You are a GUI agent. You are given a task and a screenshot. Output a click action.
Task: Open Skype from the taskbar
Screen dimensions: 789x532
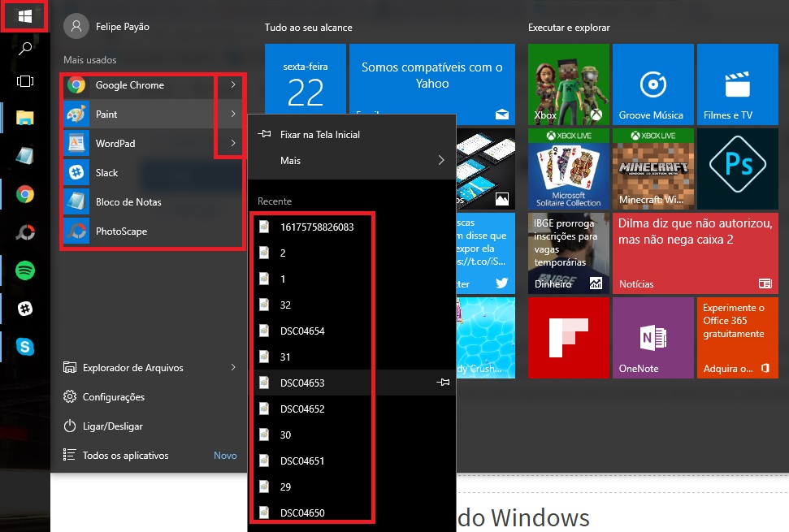tap(24, 347)
